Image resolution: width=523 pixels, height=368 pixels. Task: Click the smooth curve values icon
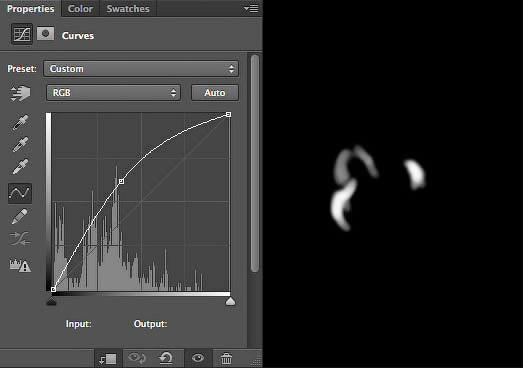click(20, 239)
